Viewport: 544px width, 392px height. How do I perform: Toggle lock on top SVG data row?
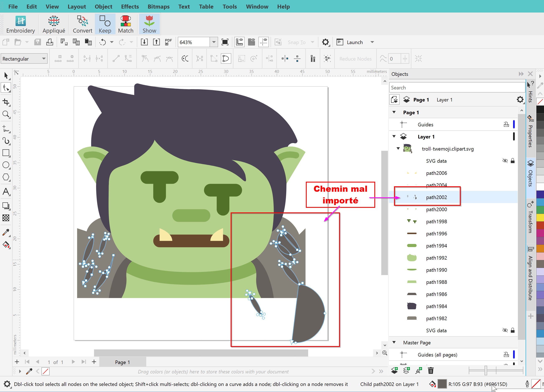click(x=513, y=161)
